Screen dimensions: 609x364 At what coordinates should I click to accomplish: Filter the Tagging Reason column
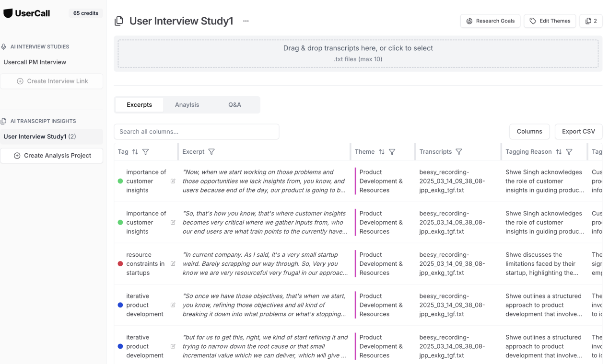(x=569, y=152)
